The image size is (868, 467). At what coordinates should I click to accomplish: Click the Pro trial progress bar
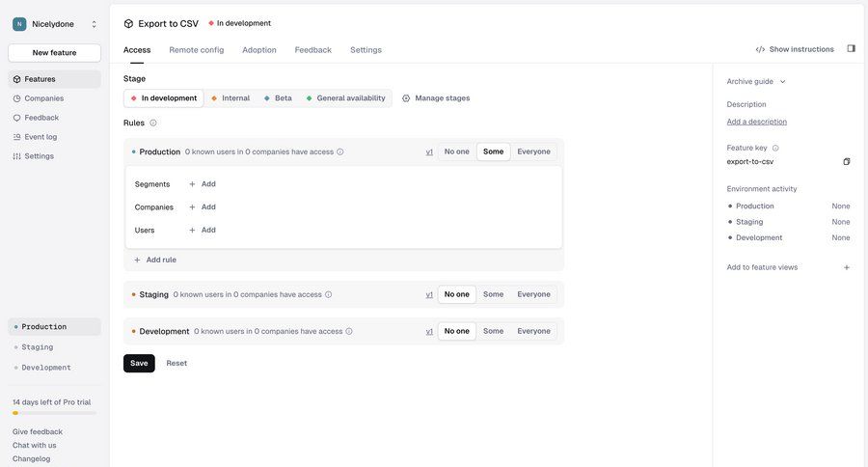point(54,413)
